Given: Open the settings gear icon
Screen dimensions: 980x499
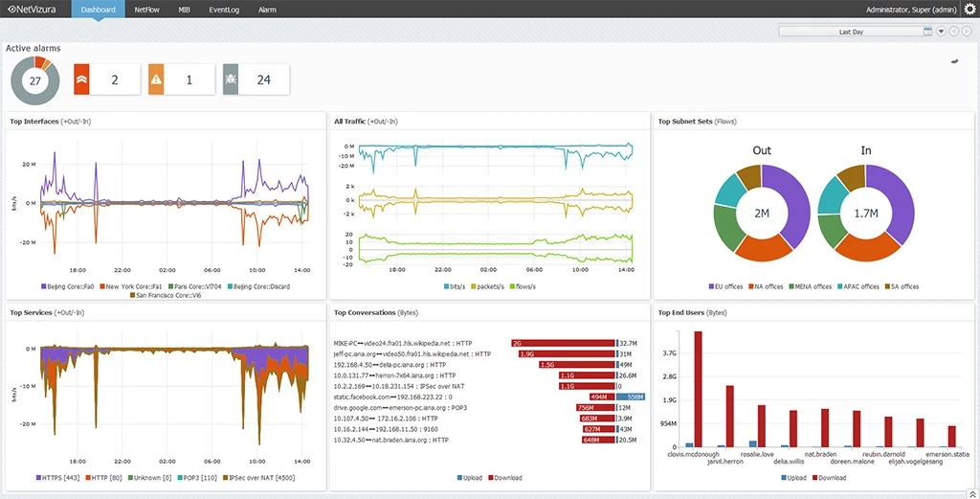Looking at the screenshot, I should (x=969, y=10).
